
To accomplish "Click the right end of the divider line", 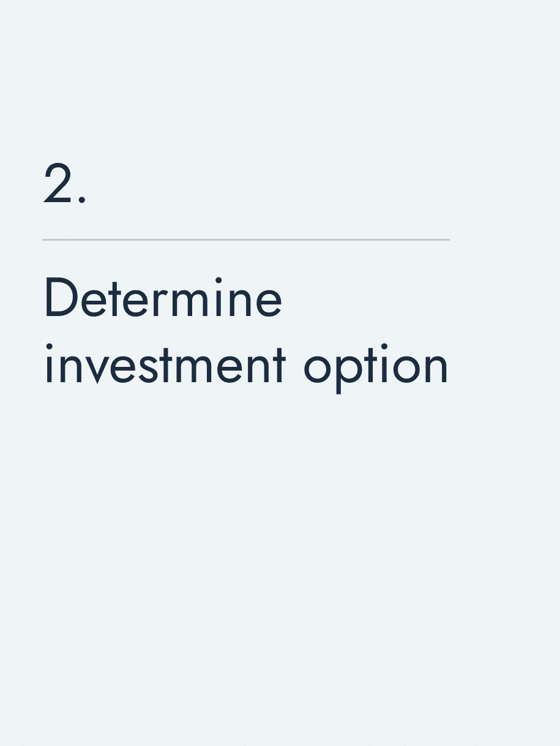I will (448, 239).
